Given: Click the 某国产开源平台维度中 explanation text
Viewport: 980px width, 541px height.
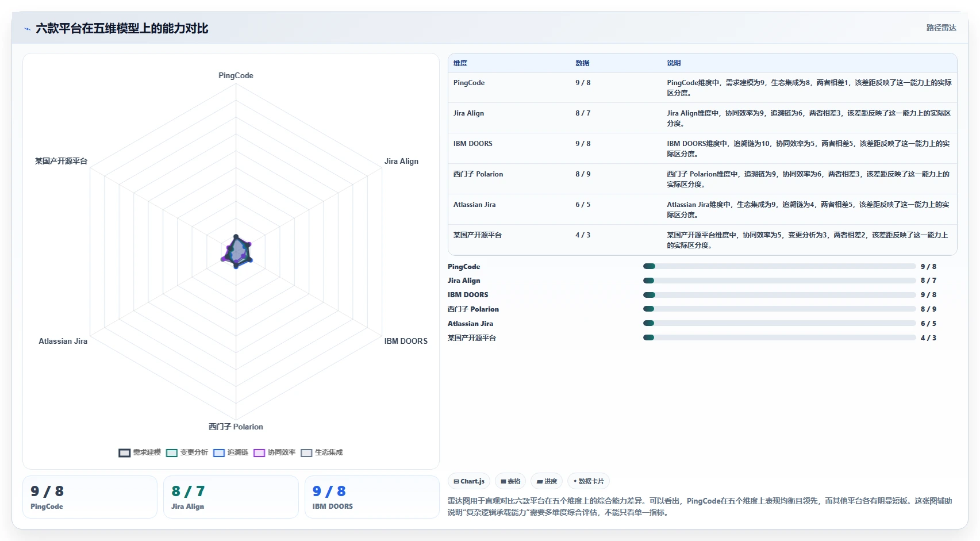Looking at the screenshot, I should (x=809, y=240).
